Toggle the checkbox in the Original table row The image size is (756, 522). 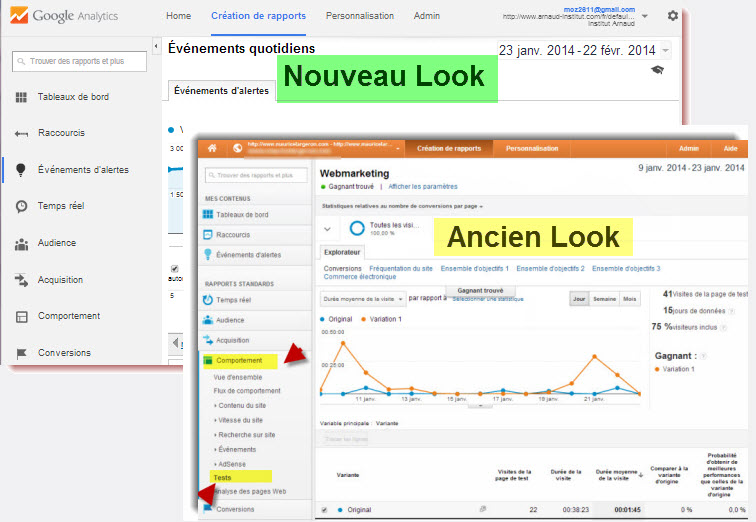coord(324,509)
